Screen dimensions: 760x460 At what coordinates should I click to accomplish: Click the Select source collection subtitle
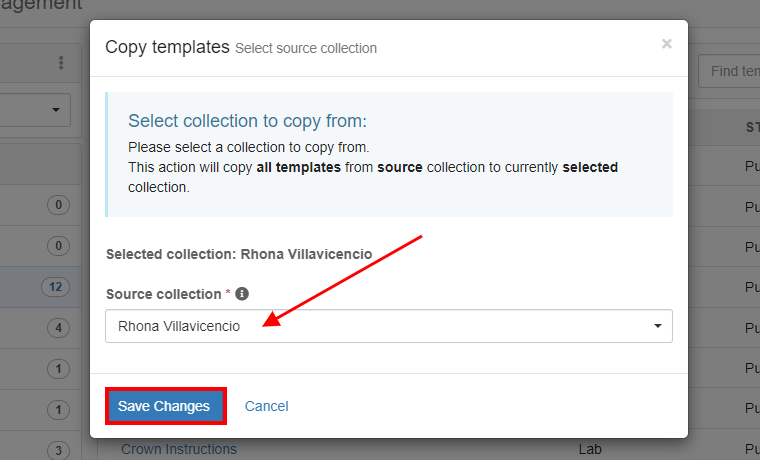coord(306,48)
